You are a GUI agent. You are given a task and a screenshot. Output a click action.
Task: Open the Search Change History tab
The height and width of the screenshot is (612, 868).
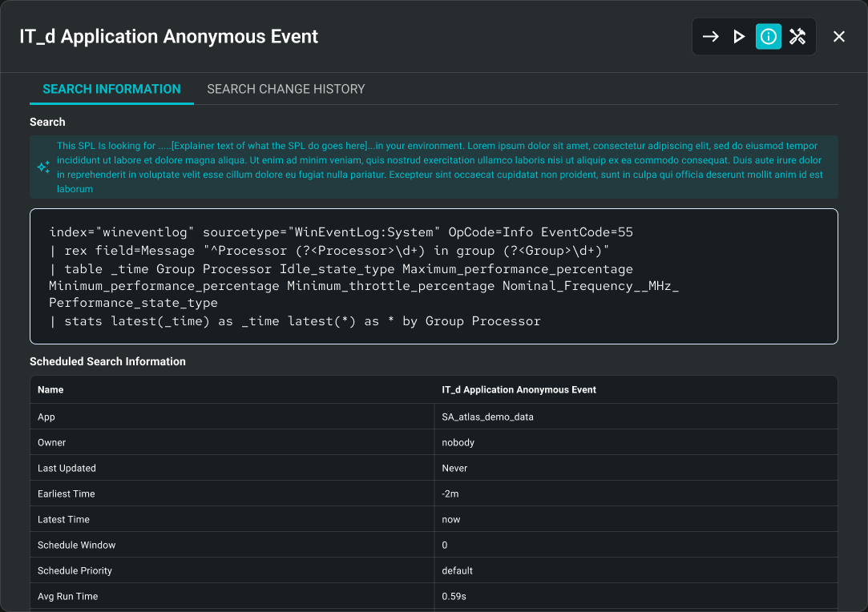click(x=285, y=89)
